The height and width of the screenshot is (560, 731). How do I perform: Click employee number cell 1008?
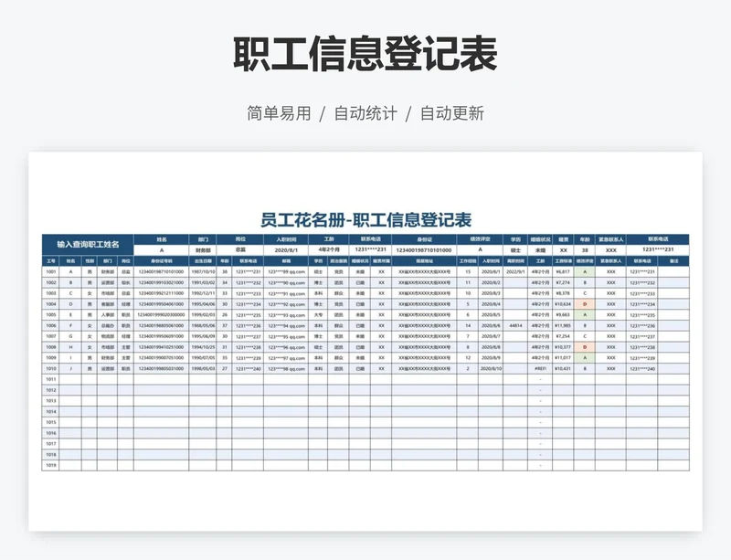51,347
